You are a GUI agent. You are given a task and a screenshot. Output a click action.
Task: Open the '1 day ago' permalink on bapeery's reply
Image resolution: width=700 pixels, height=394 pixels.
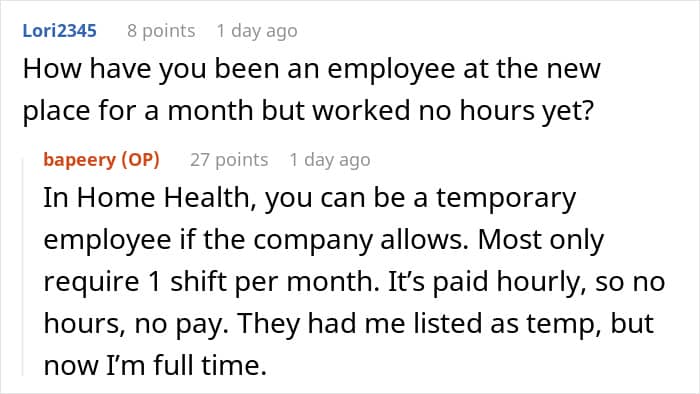pyautogui.click(x=330, y=159)
